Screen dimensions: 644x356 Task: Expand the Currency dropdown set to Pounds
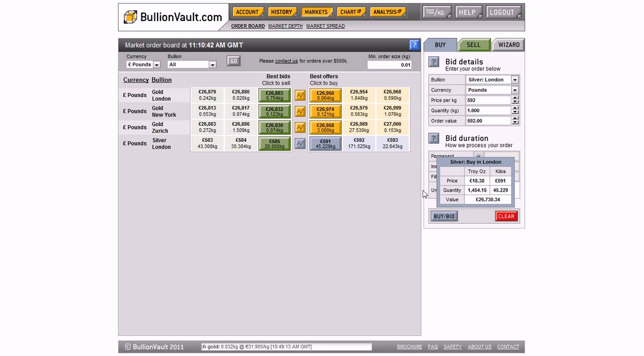pos(515,90)
